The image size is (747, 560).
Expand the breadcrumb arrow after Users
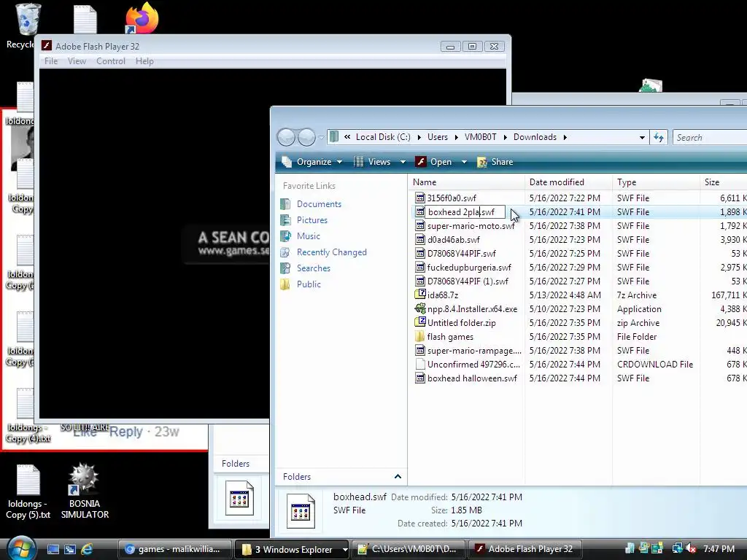pyautogui.click(x=456, y=137)
